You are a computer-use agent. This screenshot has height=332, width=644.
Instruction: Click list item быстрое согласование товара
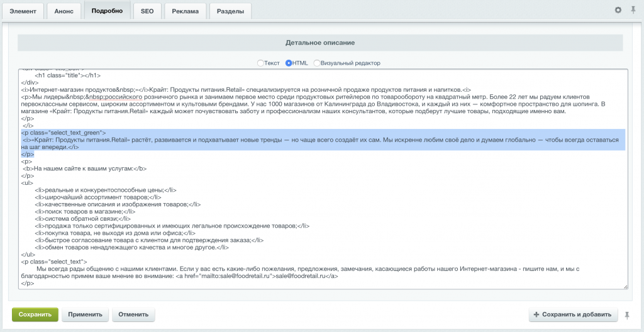(149, 240)
